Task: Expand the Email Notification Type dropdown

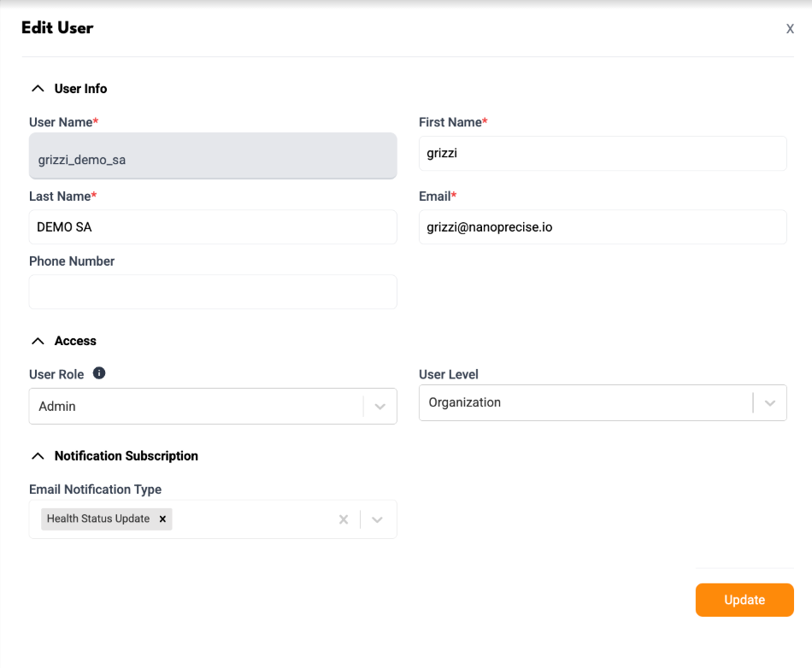Action: (377, 519)
